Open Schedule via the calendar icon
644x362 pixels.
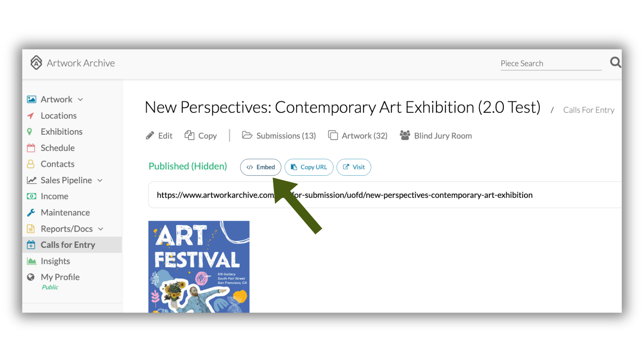(31, 148)
